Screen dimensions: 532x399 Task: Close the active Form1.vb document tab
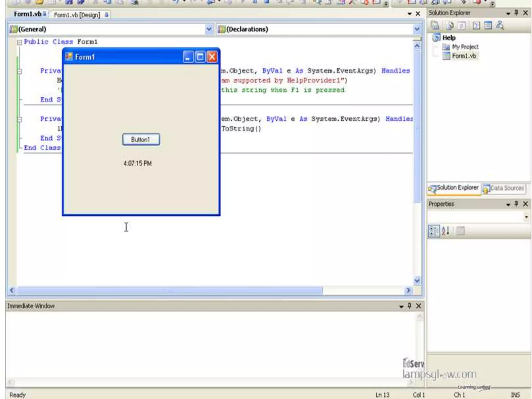(418, 14)
